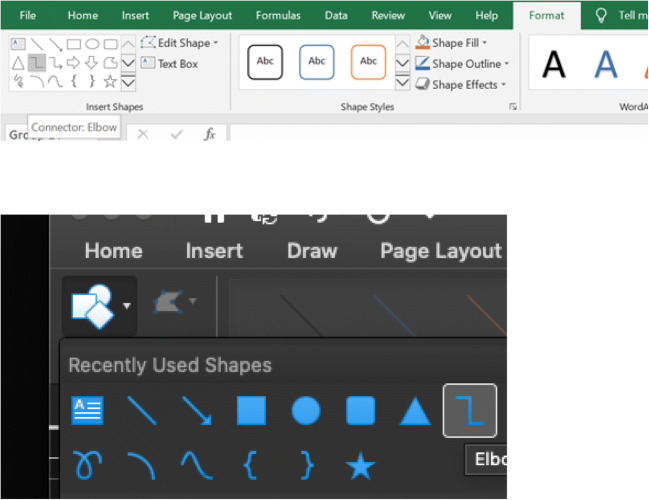
Task: Click the text box shape with lines
Action: pos(87,411)
